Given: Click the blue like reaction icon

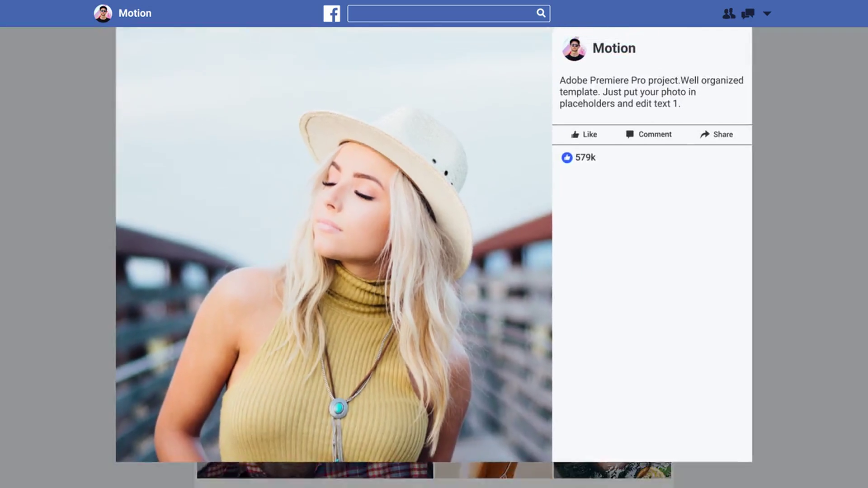Looking at the screenshot, I should point(567,158).
